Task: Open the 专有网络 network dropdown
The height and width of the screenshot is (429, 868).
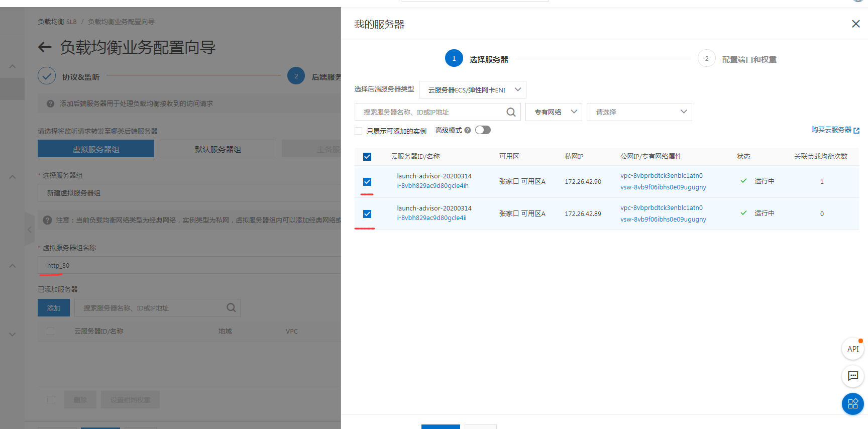Action: (x=554, y=112)
